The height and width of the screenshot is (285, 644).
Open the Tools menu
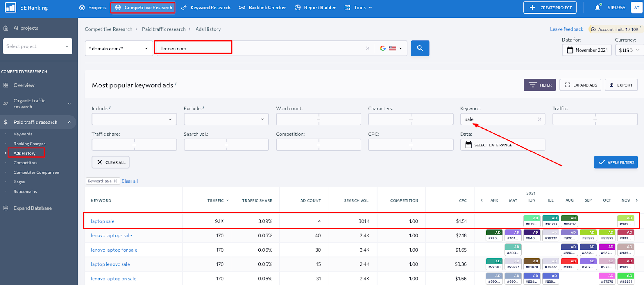[x=358, y=8]
